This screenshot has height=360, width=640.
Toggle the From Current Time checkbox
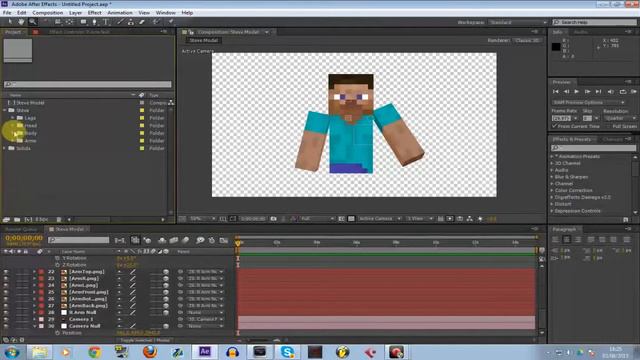click(x=554, y=127)
